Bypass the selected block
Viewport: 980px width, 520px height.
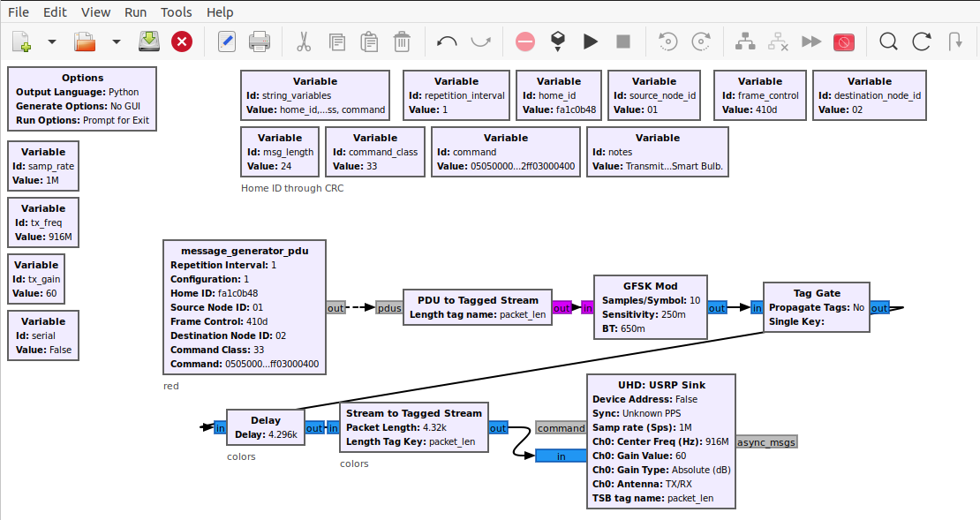coord(811,41)
